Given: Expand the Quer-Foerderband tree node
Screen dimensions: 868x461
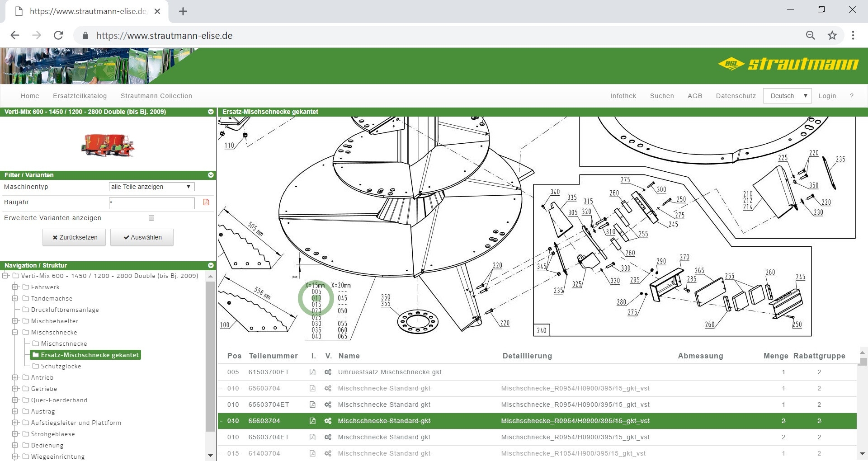Looking at the screenshot, I should (x=15, y=400).
